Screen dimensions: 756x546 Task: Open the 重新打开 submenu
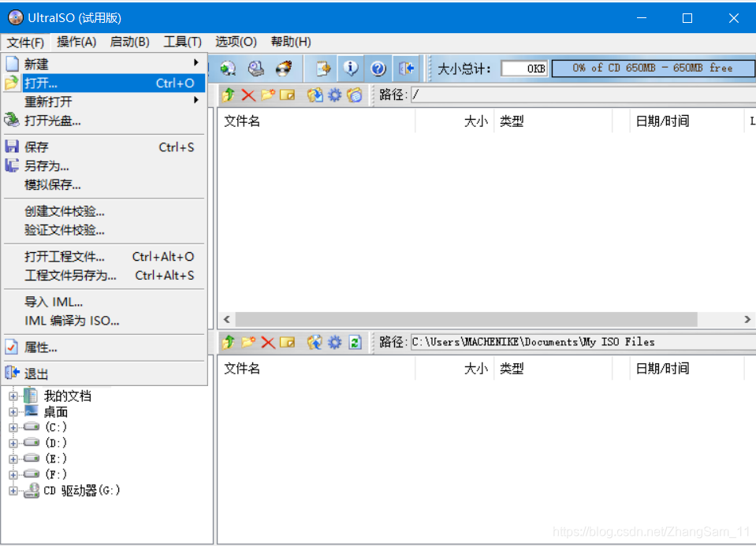tap(104, 101)
